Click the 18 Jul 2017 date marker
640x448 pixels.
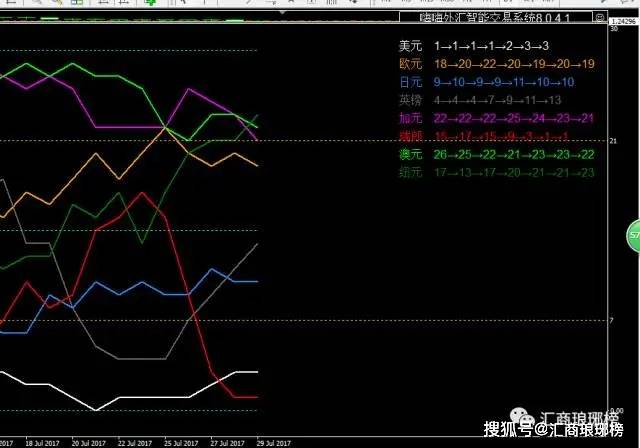(x=41, y=441)
